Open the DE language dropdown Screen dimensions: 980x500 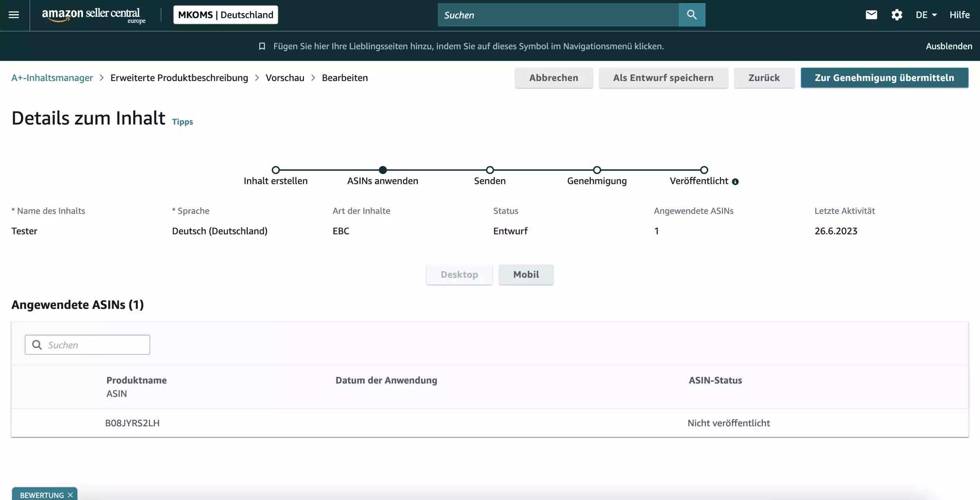click(x=926, y=15)
